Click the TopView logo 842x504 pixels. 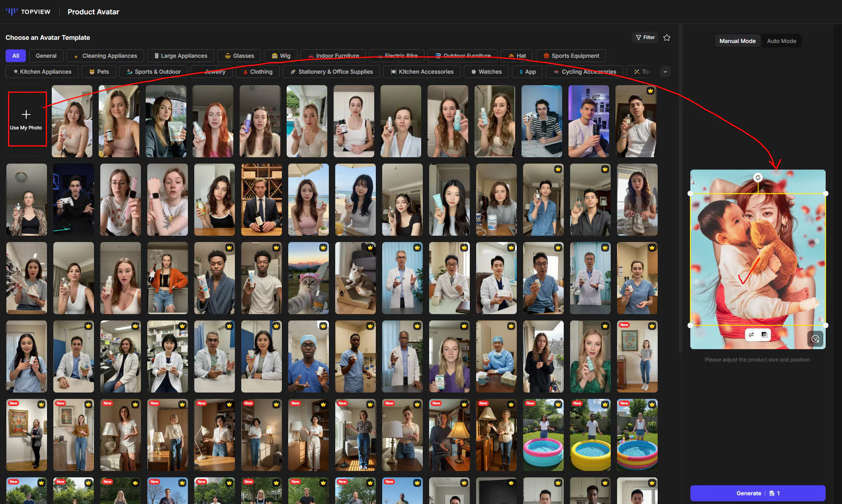28,12
